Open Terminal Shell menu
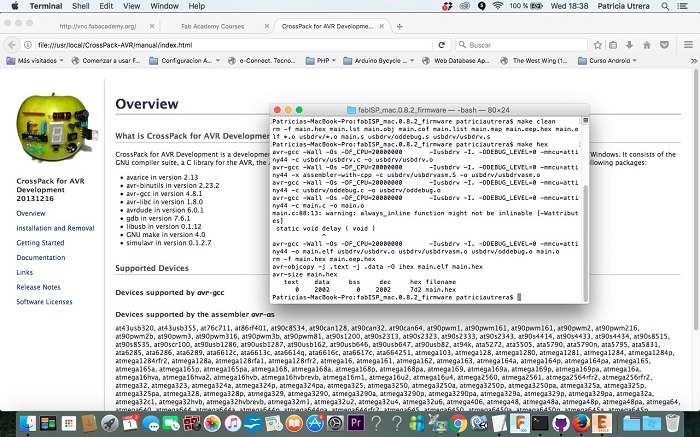The image size is (700, 437). coord(81,6)
